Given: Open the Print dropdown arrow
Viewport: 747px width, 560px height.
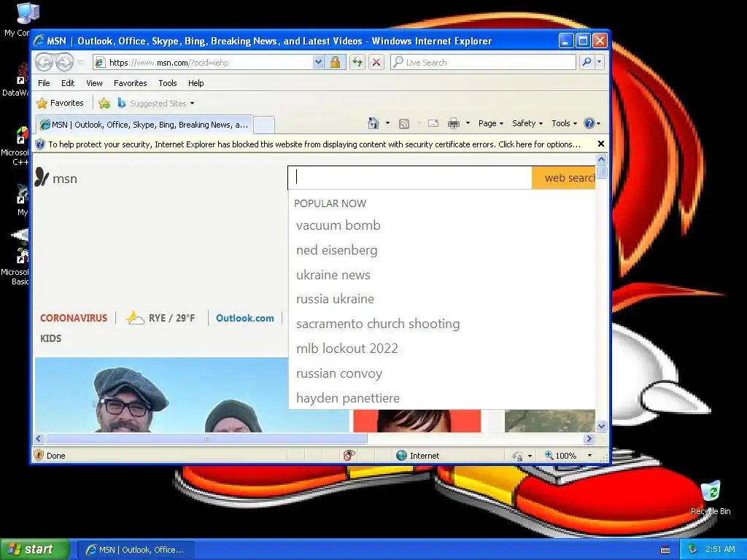Looking at the screenshot, I should click(468, 123).
